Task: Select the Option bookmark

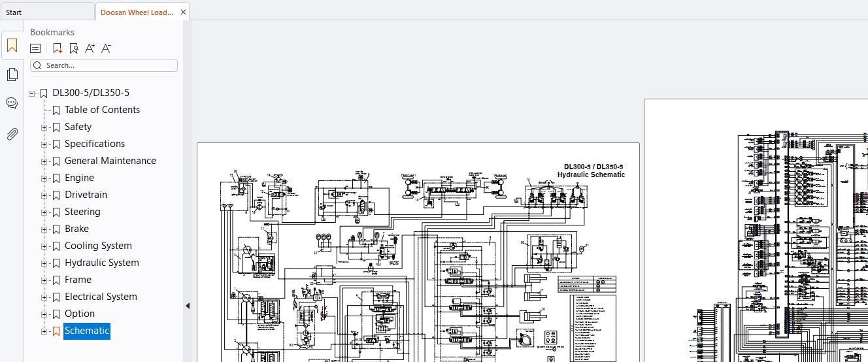Action: tap(80, 314)
